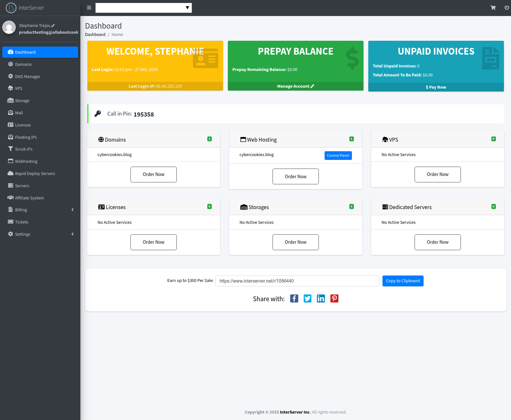Click the Control Panel button for cybercookies.blog
Viewport: 511px width, 420px height.
click(338, 155)
